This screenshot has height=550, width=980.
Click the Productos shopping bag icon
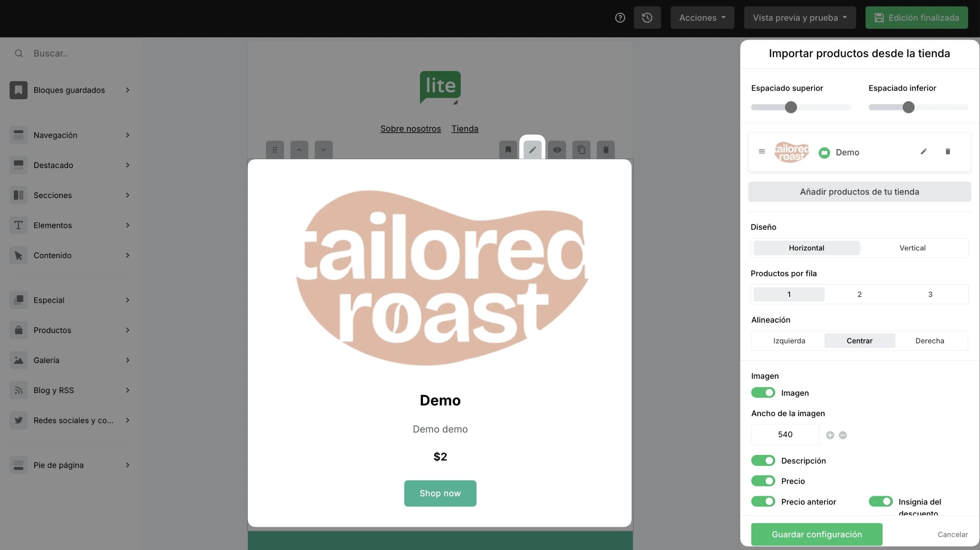click(x=18, y=330)
